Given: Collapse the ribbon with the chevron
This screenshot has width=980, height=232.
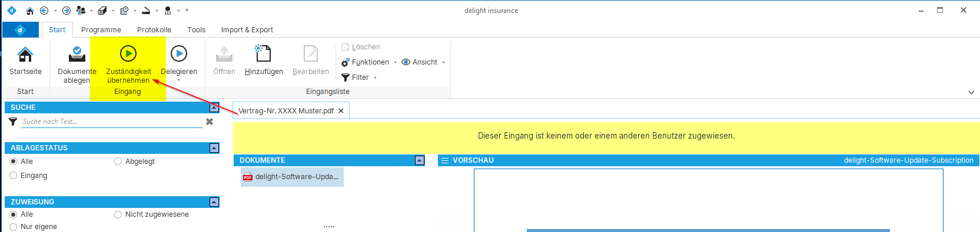Looking at the screenshot, I should pyautogui.click(x=971, y=92).
